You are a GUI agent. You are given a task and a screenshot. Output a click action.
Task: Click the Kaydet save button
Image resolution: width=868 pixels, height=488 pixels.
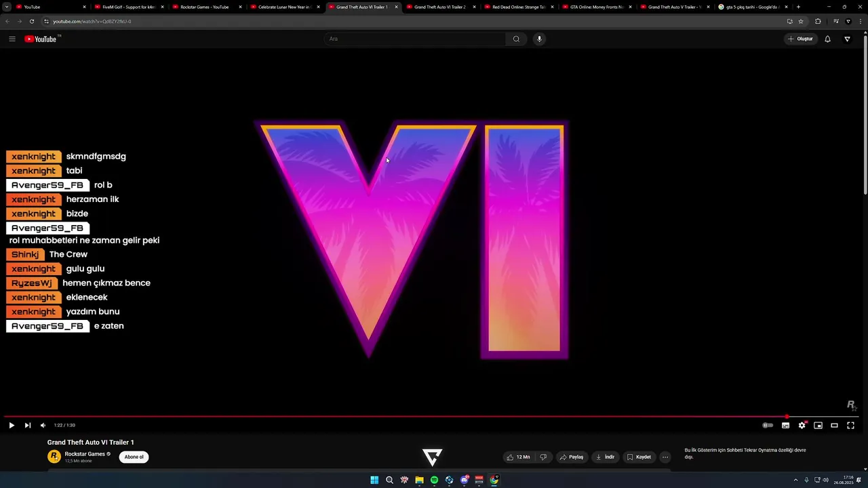[x=639, y=457]
